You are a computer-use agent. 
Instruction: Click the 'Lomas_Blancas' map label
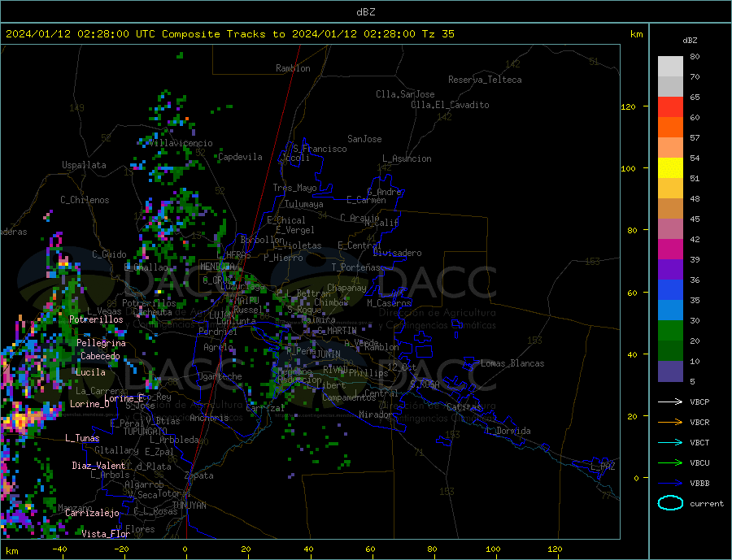point(512,363)
